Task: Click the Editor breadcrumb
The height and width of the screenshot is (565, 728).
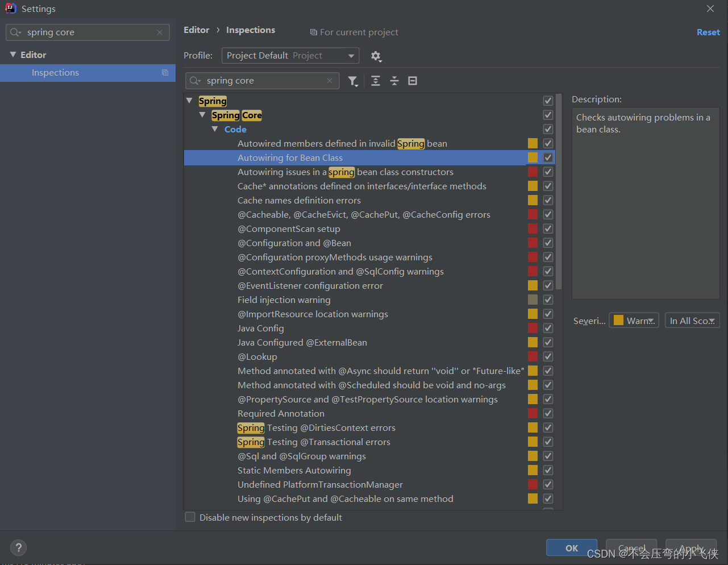Action: click(x=197, y=30)
